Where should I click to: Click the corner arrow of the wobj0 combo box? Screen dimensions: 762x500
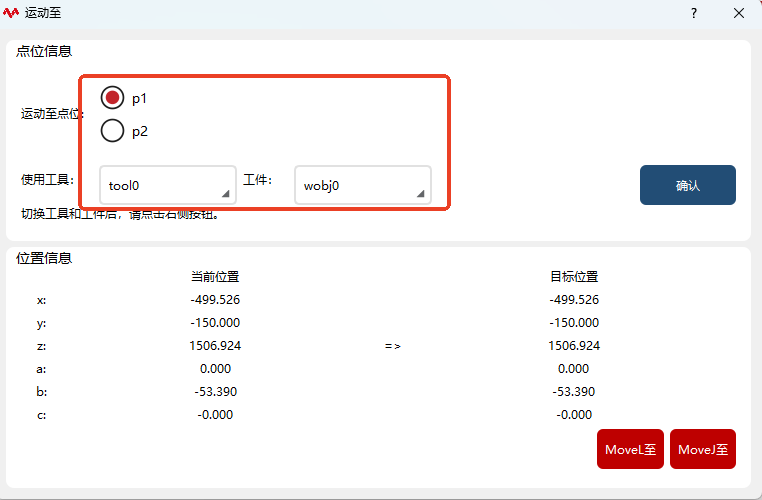420,193
